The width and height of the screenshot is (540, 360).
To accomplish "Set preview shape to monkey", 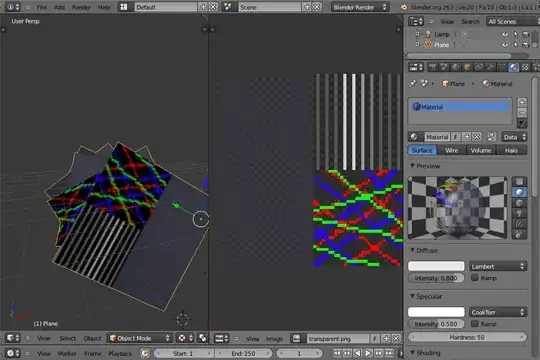I will (519, 213).
